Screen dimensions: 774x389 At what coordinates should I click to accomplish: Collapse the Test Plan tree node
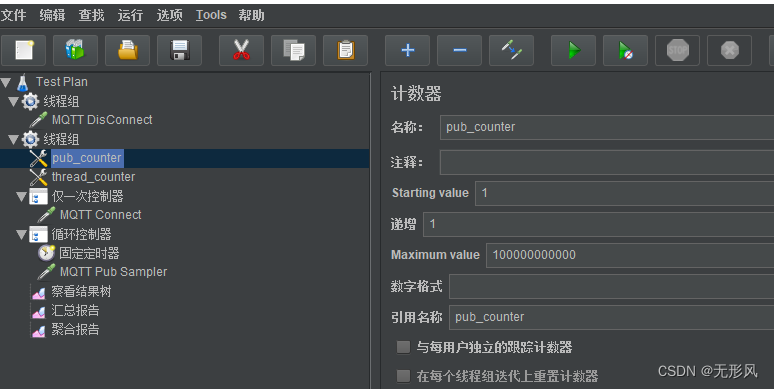click(6, 82)
